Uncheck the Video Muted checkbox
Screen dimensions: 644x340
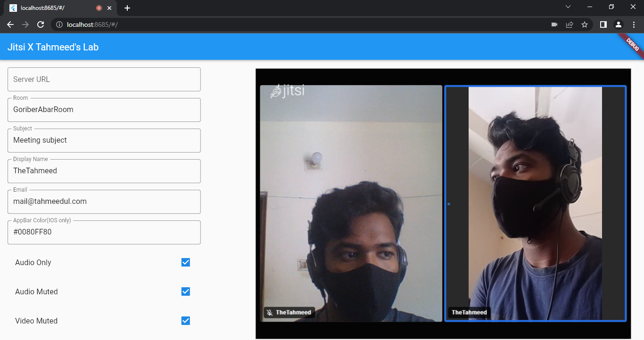click(186, 321)
